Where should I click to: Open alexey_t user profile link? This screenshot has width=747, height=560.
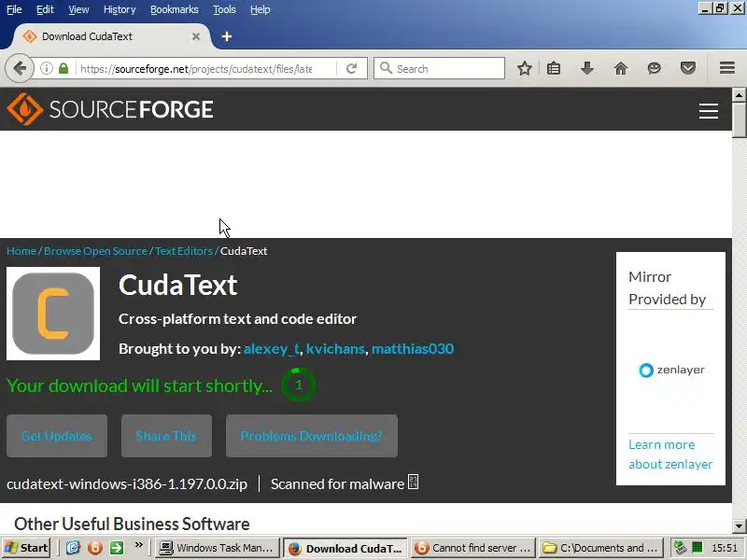click(x=272, y=349)
